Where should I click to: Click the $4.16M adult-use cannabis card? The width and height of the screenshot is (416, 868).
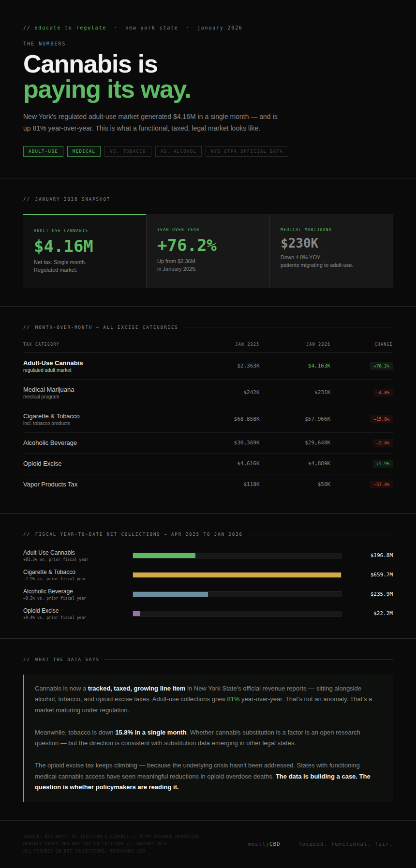(x=85, y=251)
